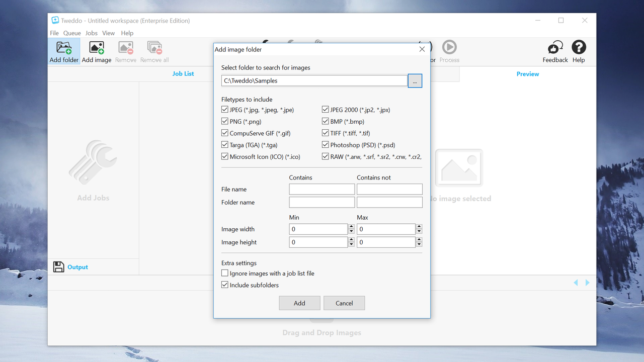
Task: Toggle JPEG (*.jpg, *.jpeg, *.jpe) checkbox
Action: click(x=225, y=110)
